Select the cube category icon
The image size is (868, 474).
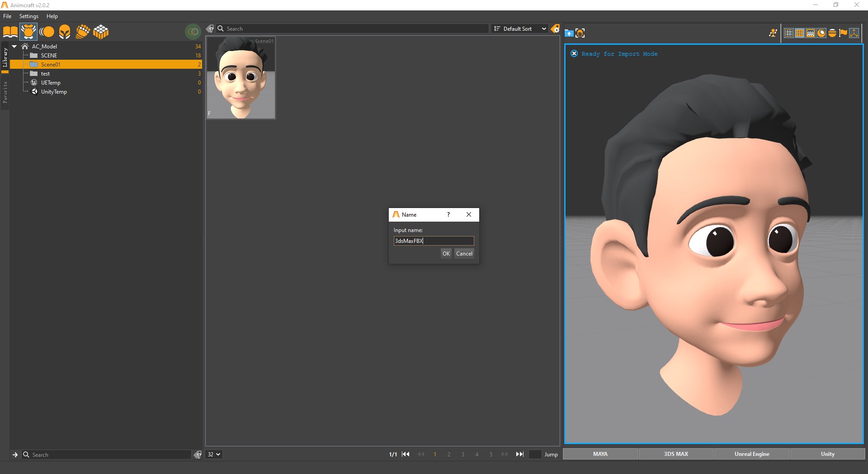(101, 32)
